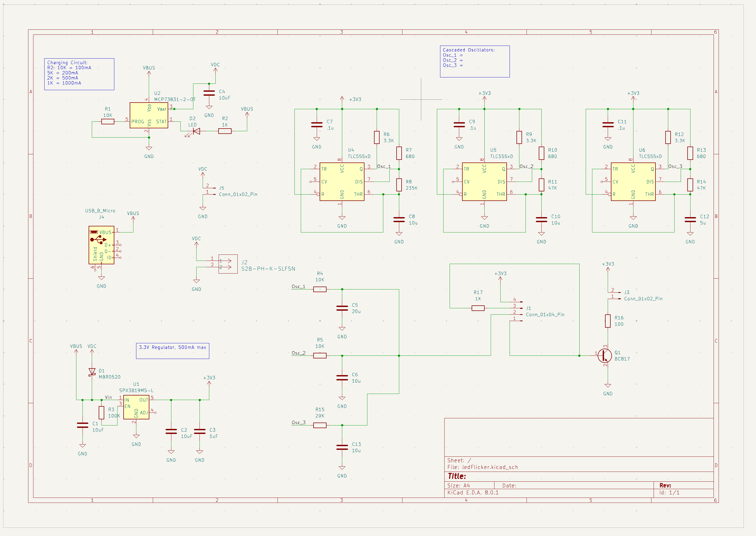Click the '3.3V Regulator, 500mA max' note

[x=172, y=351]
